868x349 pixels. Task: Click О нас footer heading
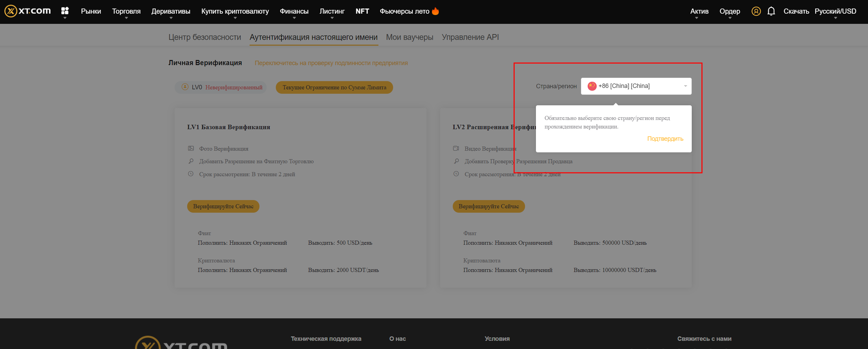(x=398, y=338)
